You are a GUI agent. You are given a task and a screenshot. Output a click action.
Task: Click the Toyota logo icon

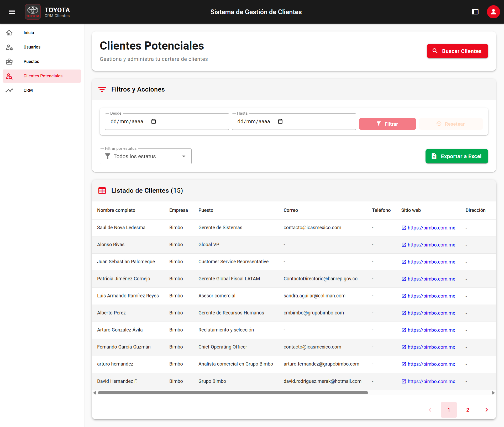click(33, 12)
